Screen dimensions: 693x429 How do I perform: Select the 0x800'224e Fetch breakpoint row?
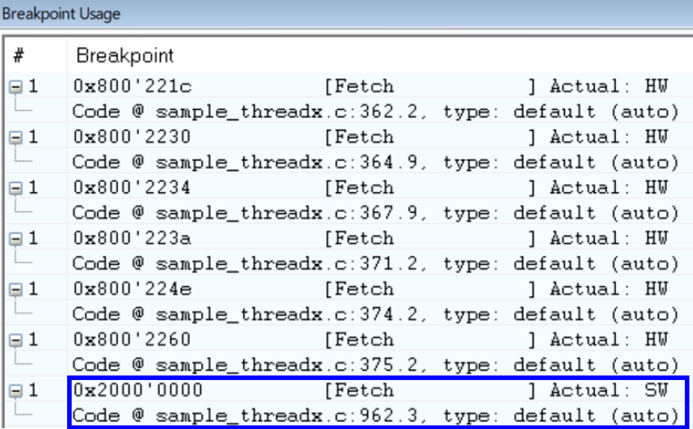pos(370,288)
